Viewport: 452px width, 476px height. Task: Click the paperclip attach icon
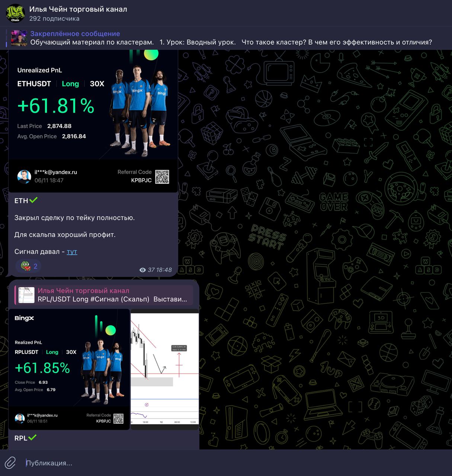pyautogui.click(x=10, y=463)
